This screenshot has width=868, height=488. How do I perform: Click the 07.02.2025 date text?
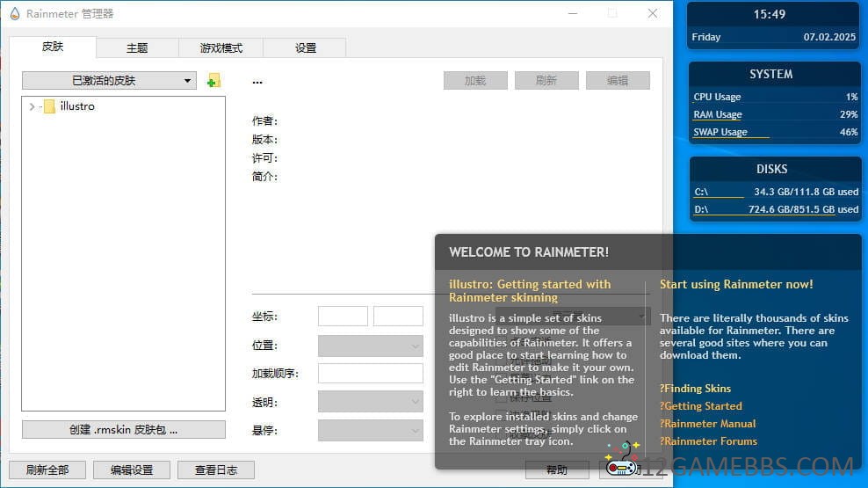click(829, 37)
